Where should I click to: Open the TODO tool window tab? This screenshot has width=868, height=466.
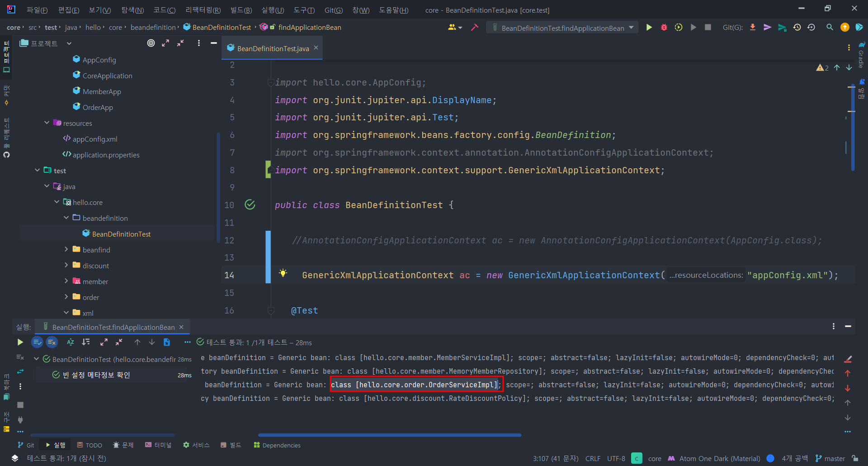(90, 445)
